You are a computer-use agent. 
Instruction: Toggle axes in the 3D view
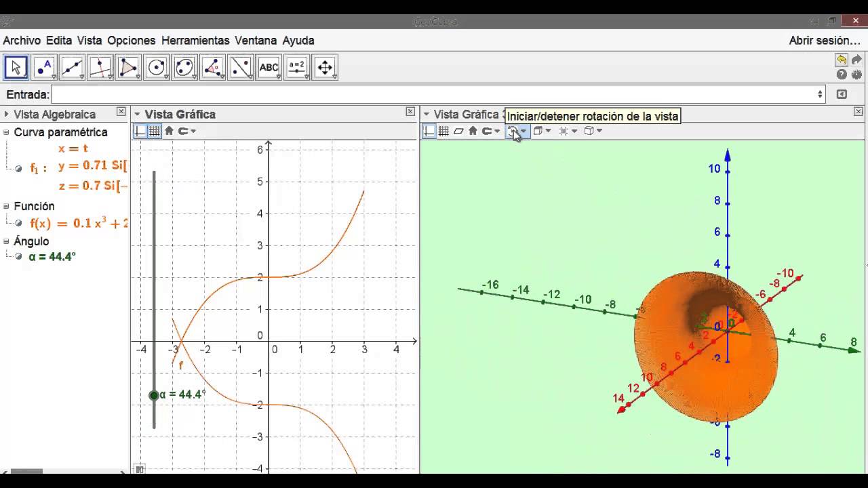429,131
